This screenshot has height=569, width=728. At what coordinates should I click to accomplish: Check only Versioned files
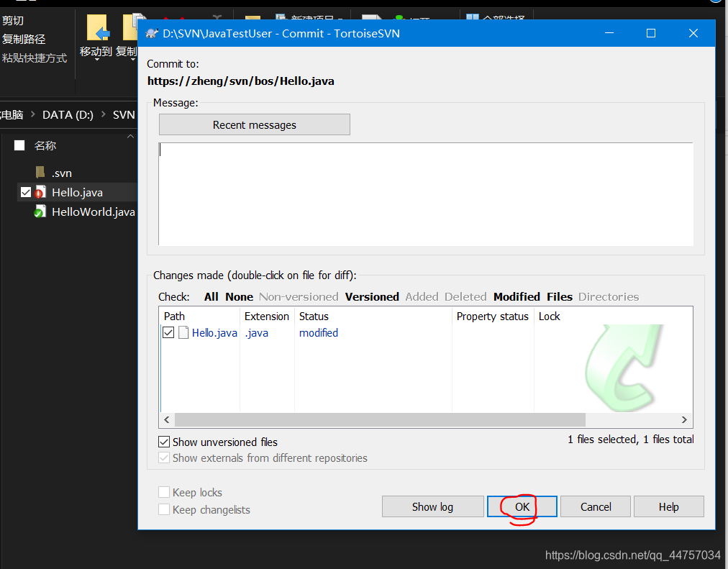[x=372, y=296]
